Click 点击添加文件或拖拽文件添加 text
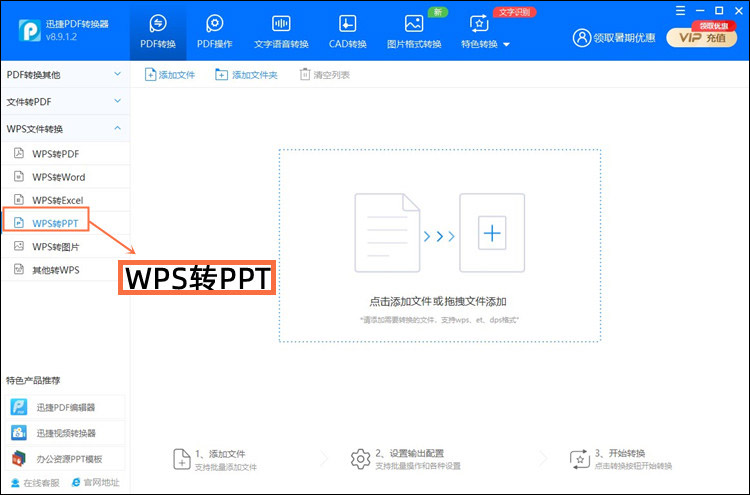 tap(438, 302)
